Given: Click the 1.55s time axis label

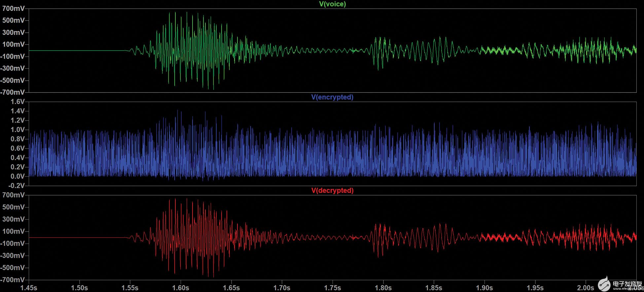Looking at the screenshot, I should 130,288.
